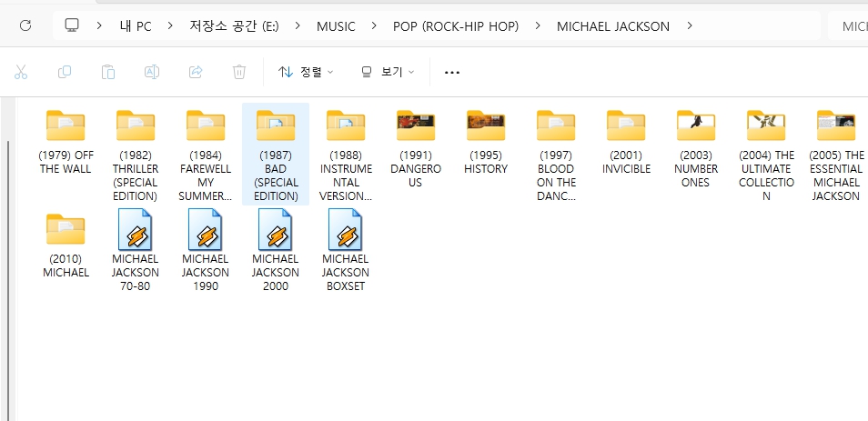Click the '(1991) DANGEROUS' name label
This screenshot has height=421, width=868.
[x=416, y=169]
